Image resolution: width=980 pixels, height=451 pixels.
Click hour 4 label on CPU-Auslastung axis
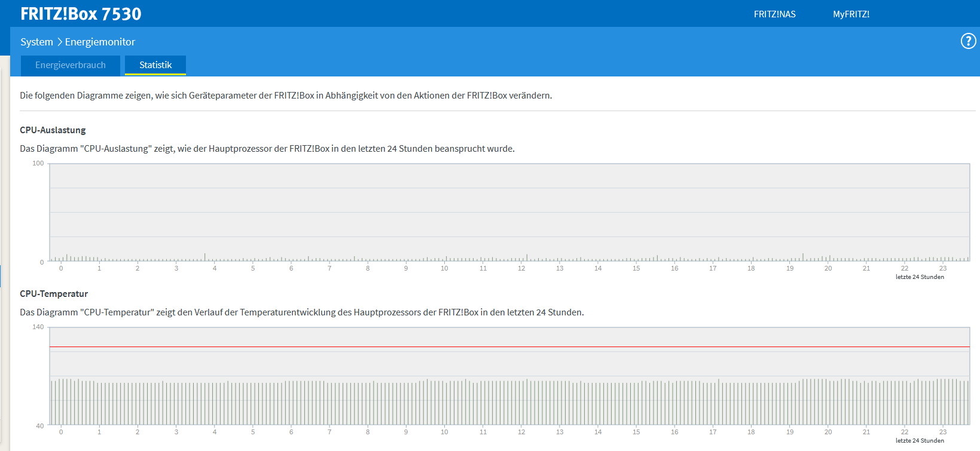pyautogui.click(x=215, y=268)
